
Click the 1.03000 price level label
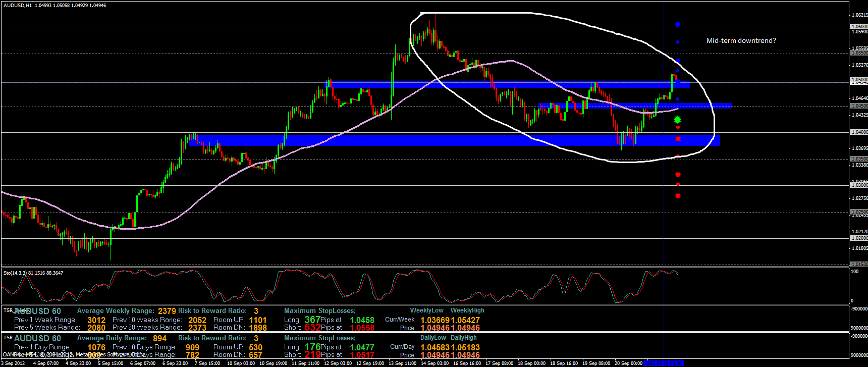tap(859, 185)
